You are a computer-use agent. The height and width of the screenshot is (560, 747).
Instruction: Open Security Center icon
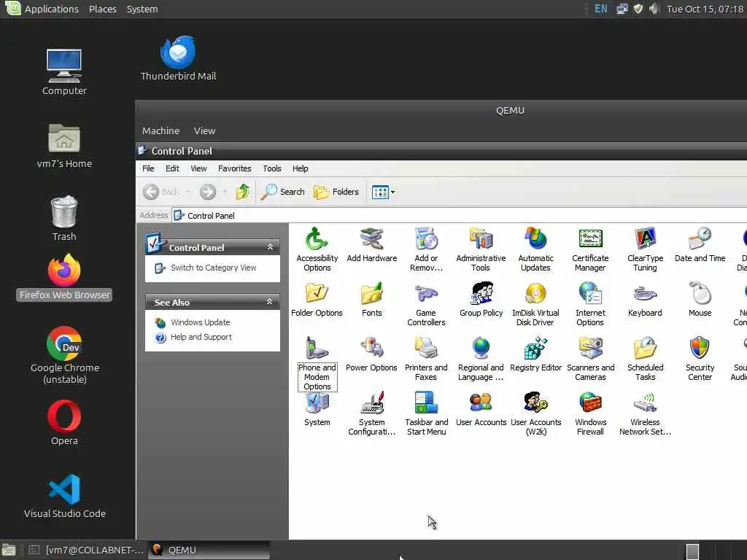point(700,359)
